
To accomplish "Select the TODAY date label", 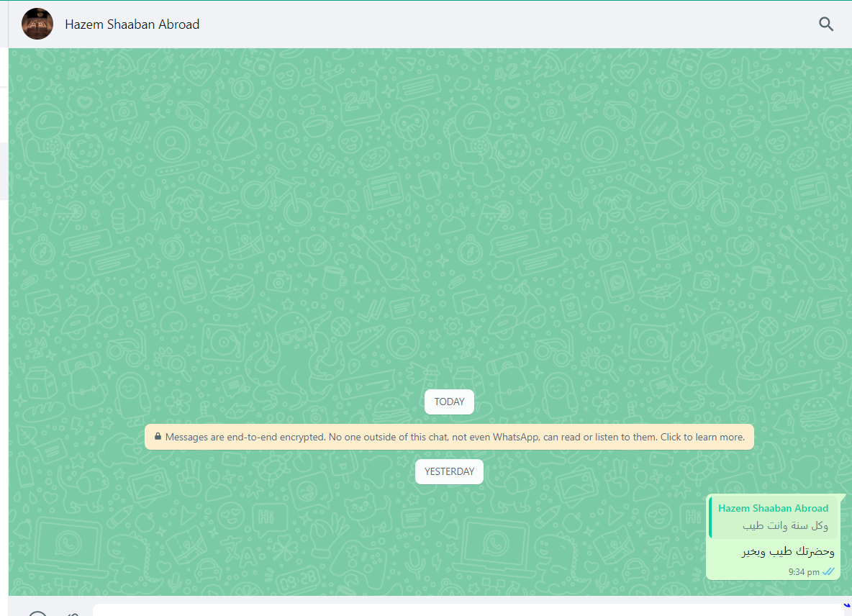I will (449, 402).
